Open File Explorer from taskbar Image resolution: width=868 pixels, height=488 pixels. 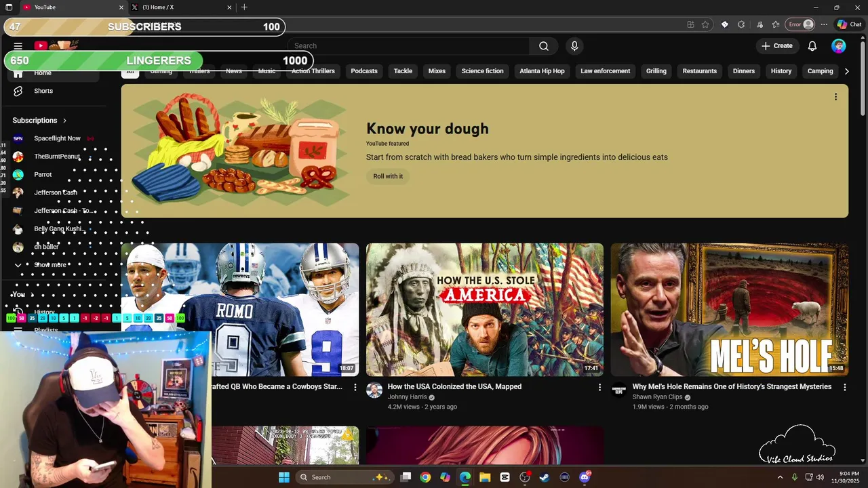(x=485, y=477)
